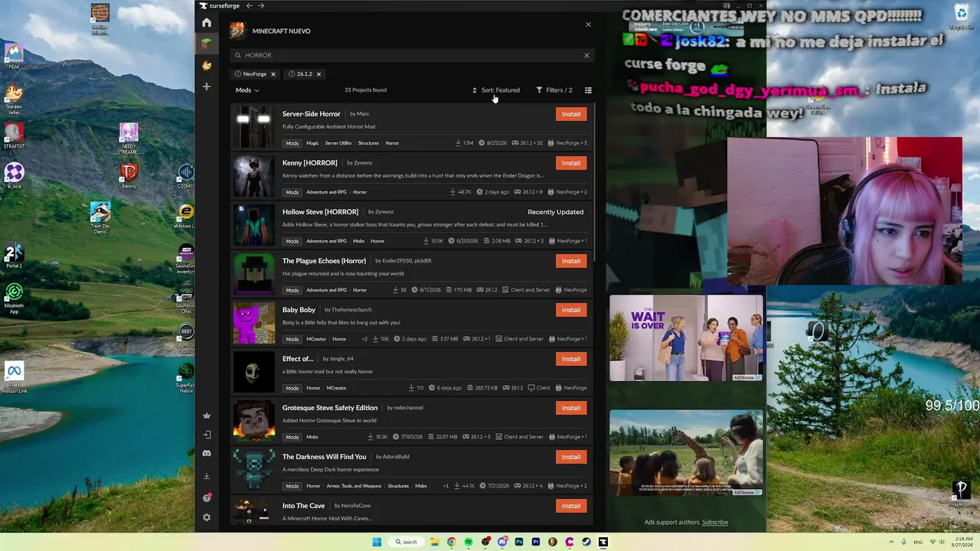Image resolution: width=980 pixels, height=551 pixels.
Task: Click the Adventure and RPG tag on Kenny
Action: coord(326,192)
